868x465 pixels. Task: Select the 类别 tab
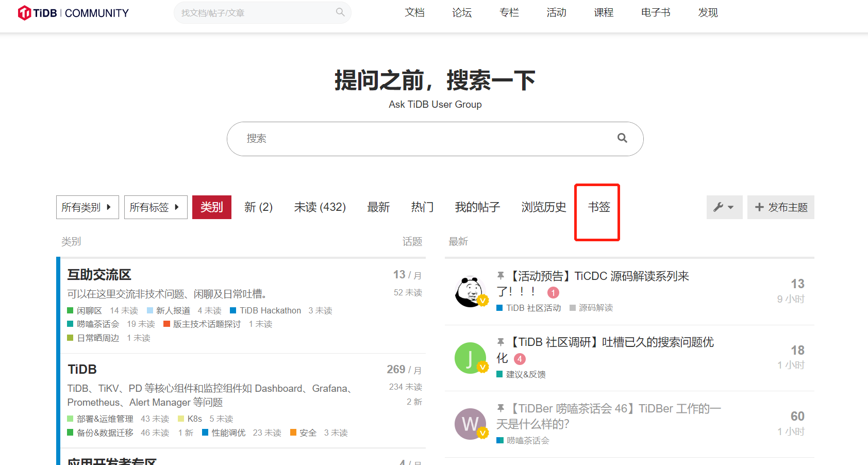[212, 207]
